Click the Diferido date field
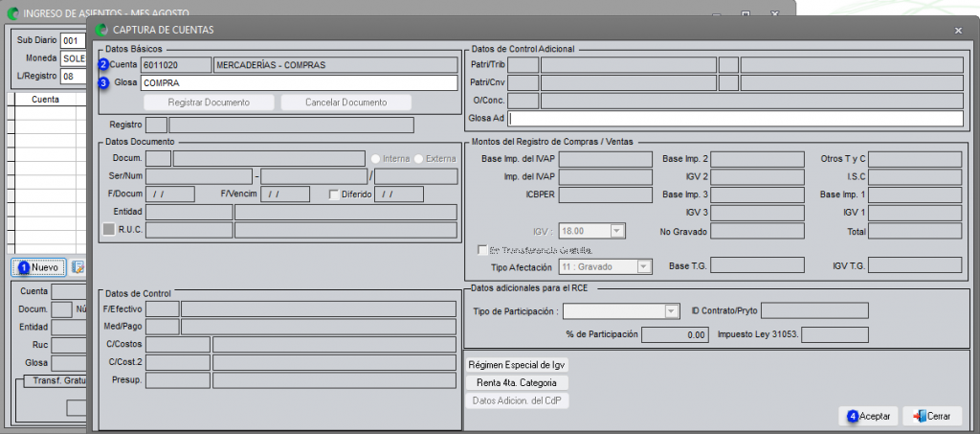The image size is (980, 434). [399, 194]
